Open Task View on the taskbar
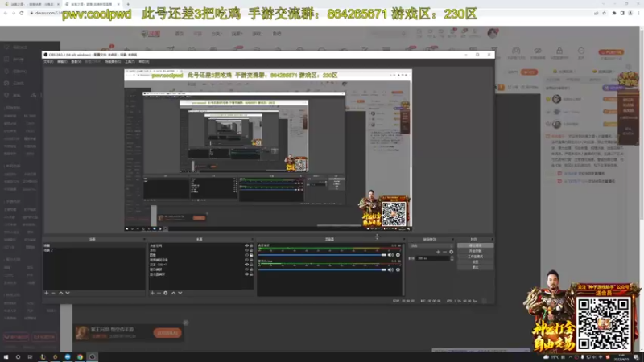Image resolution: width=644 pixels, height=362 pixels. [x=30, y=357]
